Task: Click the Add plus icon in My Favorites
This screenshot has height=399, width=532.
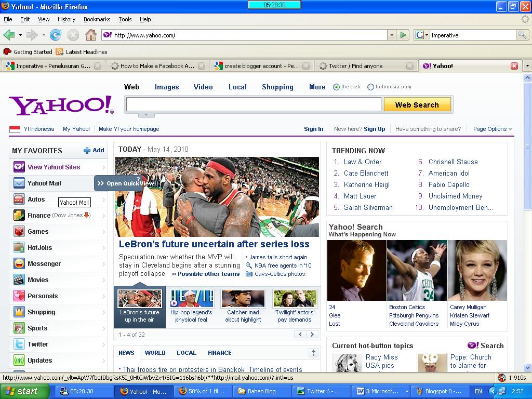Action: pyautogui.click(x=87, y=150)
